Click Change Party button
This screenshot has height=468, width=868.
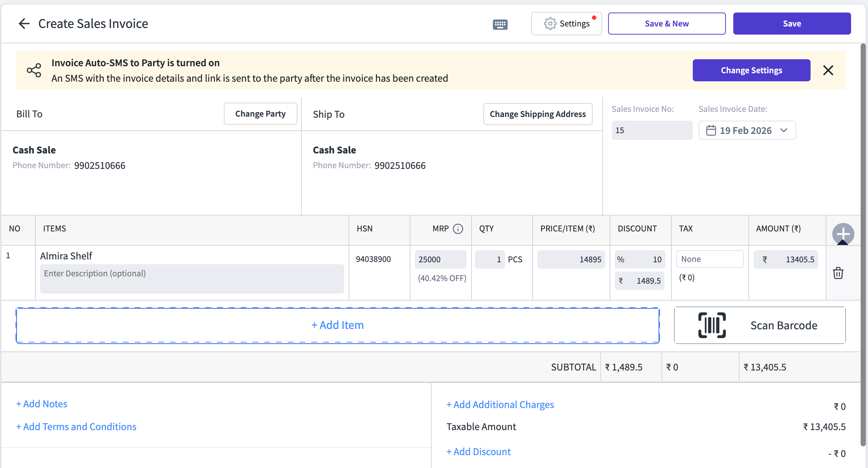point(260,114)
